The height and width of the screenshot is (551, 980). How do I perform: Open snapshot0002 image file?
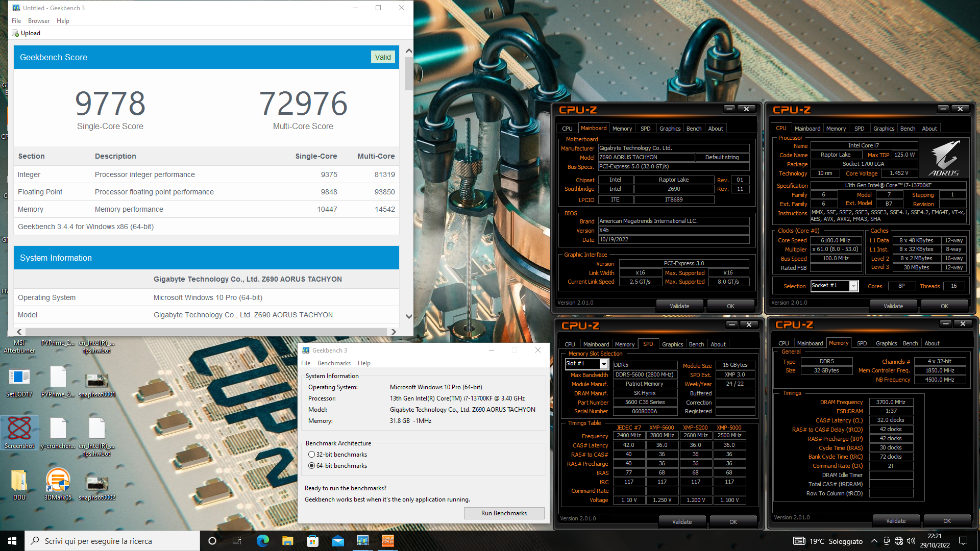tap(96, 488)
